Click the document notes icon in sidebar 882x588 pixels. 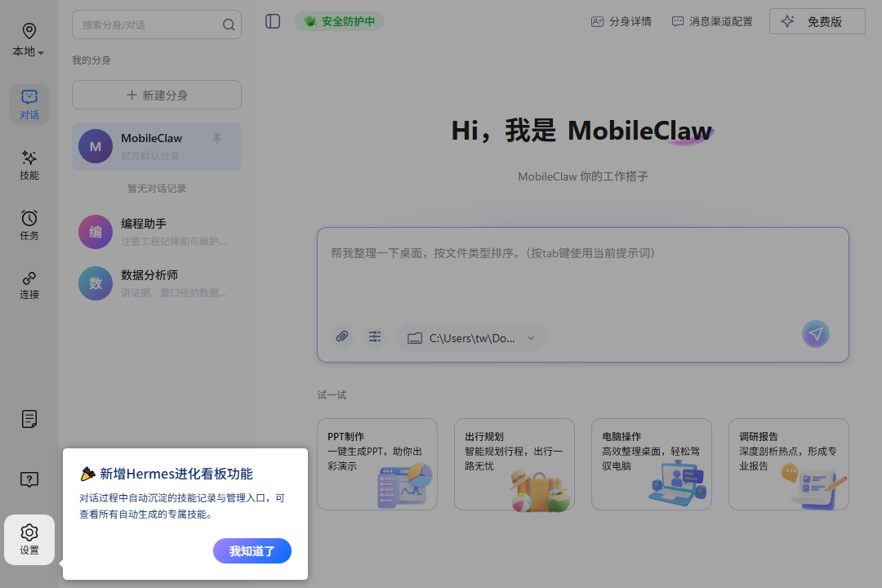[29, 419]
